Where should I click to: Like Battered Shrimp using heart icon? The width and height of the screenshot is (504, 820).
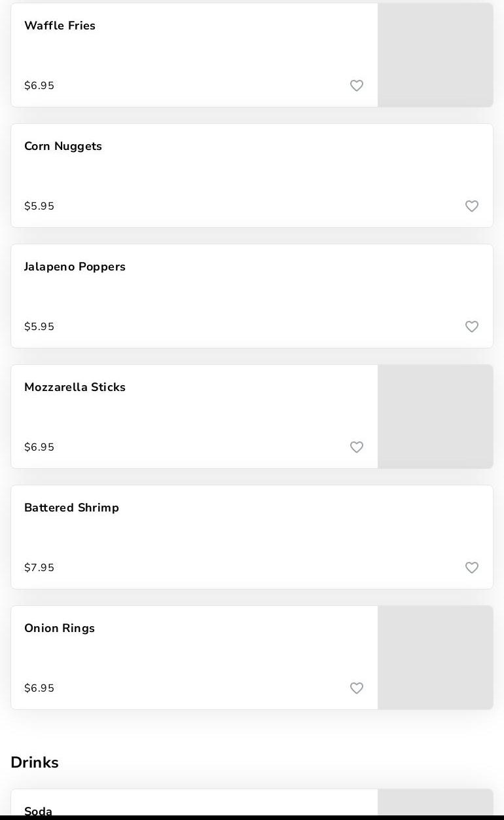(x=472, y=568)
